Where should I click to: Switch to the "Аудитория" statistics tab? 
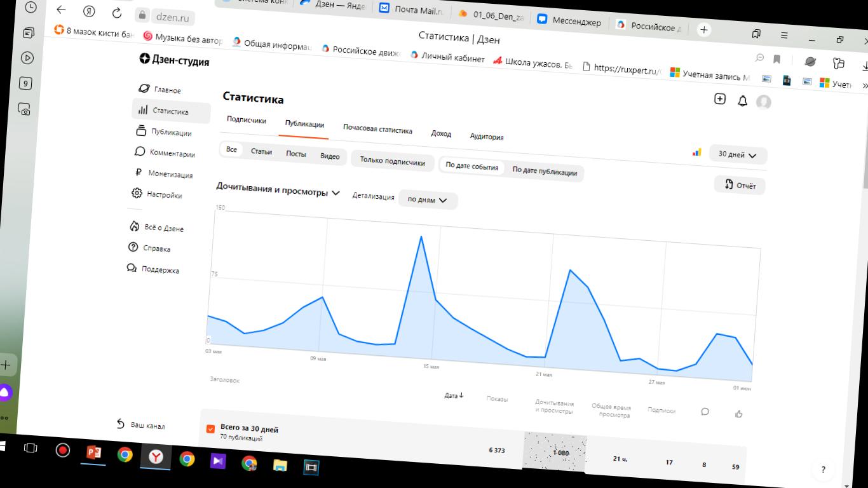(x=487, y=136)
